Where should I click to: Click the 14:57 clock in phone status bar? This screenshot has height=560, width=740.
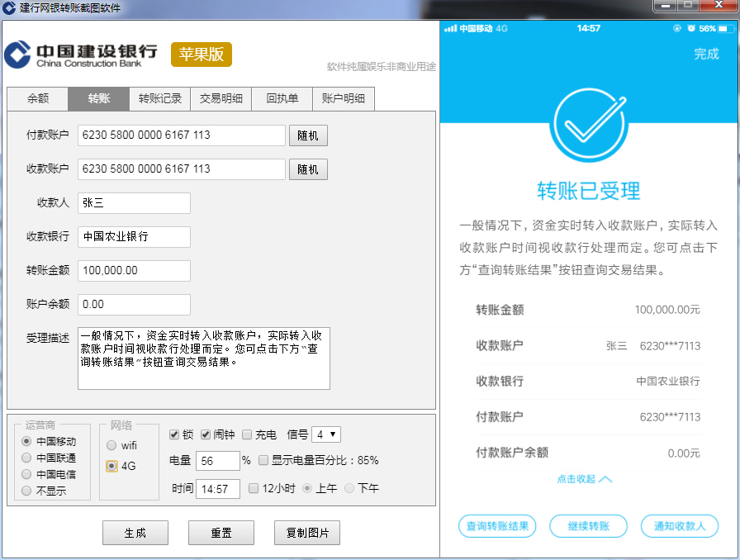point(589,28)
